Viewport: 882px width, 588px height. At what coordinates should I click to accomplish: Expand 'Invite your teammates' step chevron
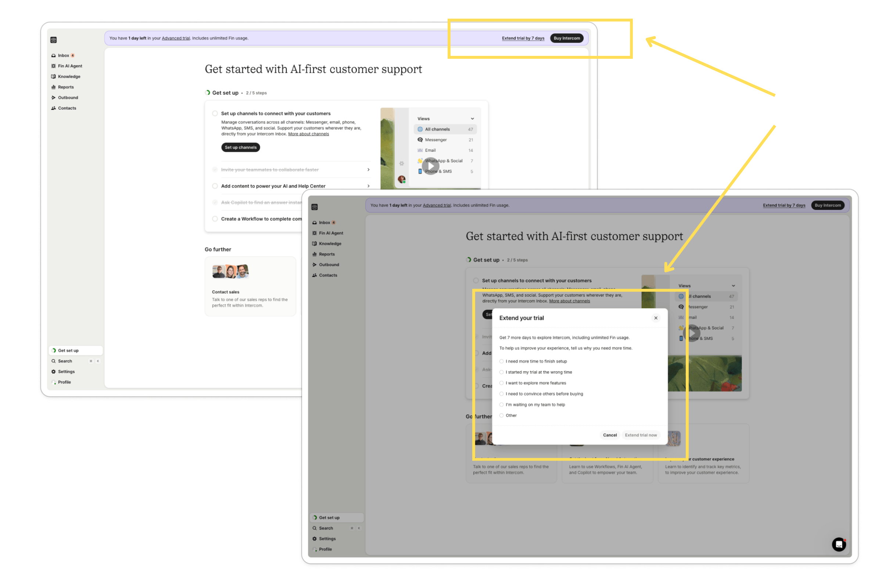(368, 170)
